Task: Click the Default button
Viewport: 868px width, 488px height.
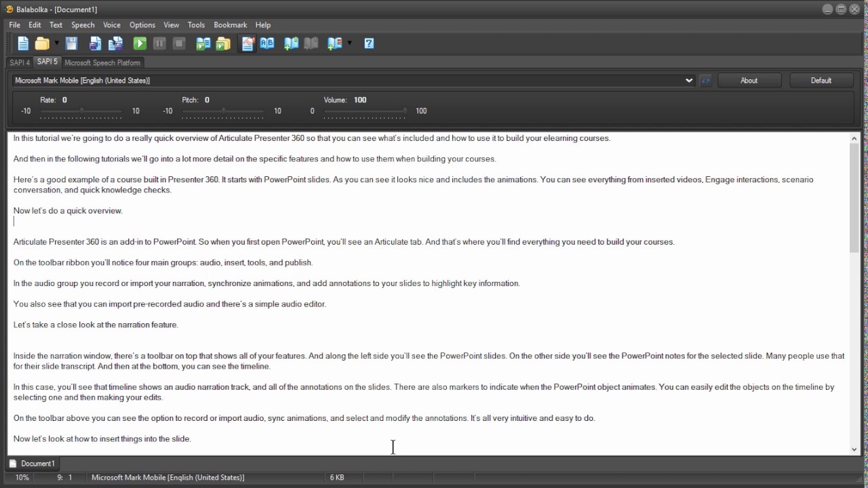Action: [821, 80]
